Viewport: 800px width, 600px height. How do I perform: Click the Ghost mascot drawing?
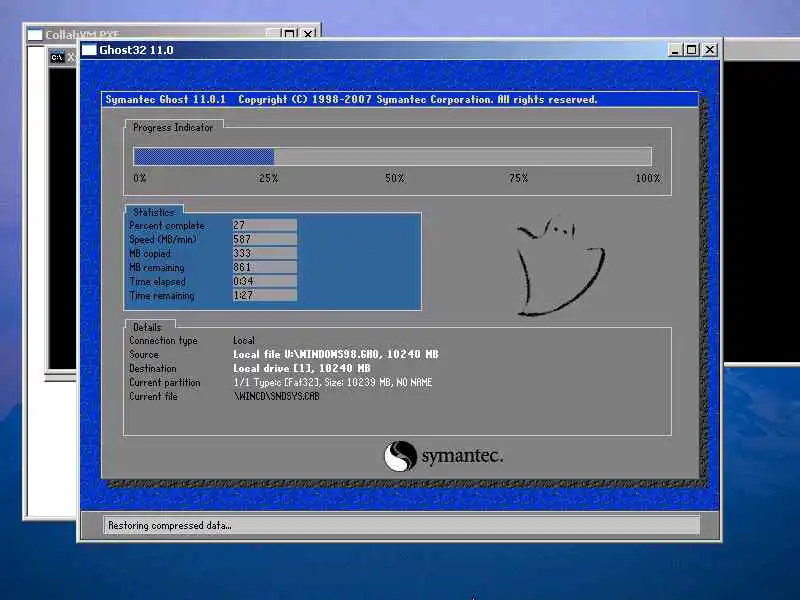point(560,267)
